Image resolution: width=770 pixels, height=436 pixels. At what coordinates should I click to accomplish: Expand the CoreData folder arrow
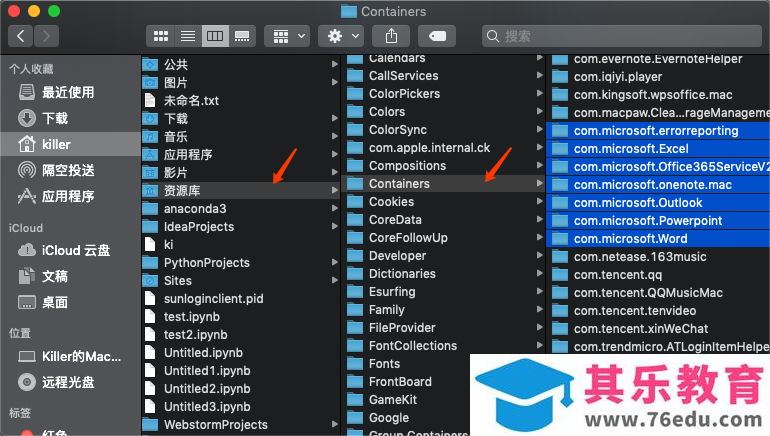tap(540, 219)
